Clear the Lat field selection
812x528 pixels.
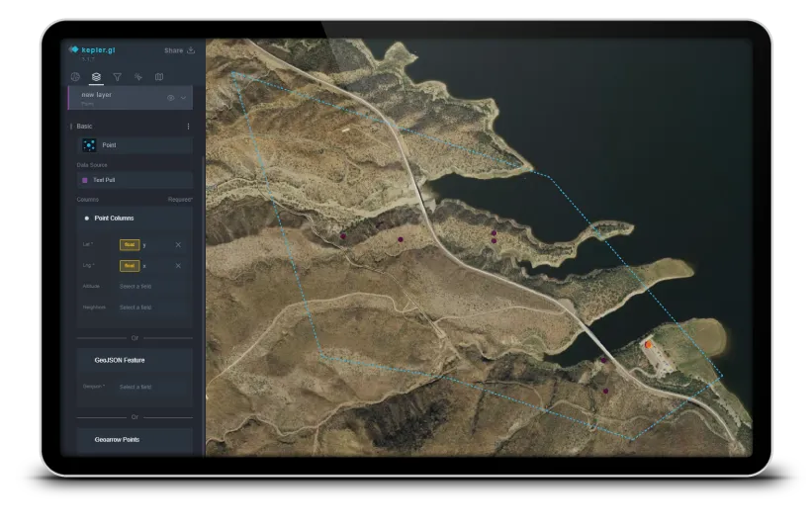178,244
